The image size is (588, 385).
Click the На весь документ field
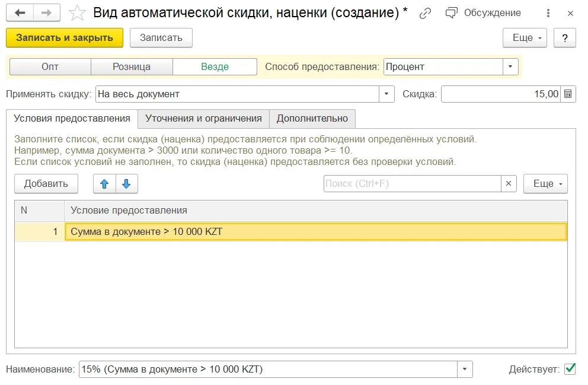[x=237, y=94]
